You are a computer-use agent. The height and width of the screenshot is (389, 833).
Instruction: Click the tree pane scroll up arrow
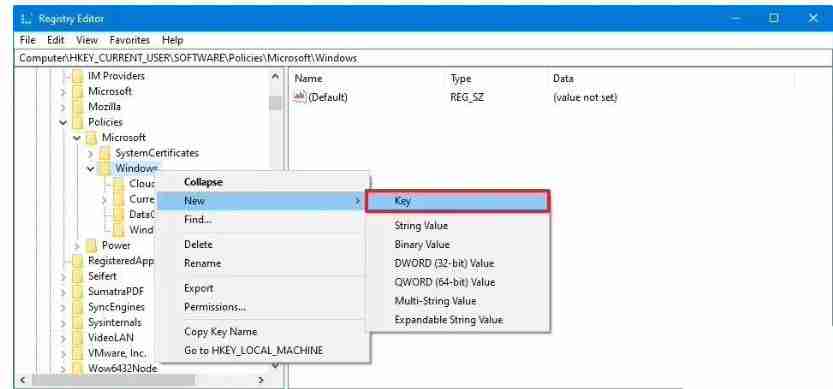click(x=275, y=76)
